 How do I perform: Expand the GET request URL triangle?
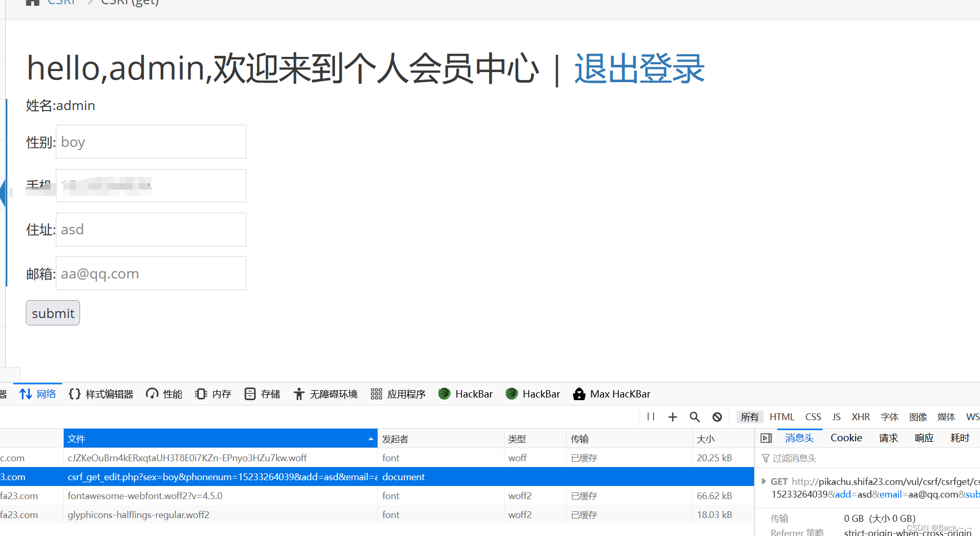pyautogui.click(x=764, y=481)
